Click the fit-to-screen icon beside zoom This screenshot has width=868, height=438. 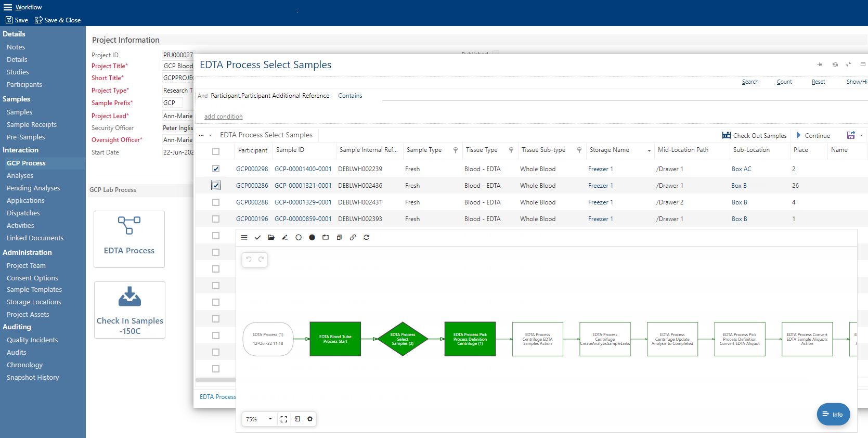[x=283, y=419]
